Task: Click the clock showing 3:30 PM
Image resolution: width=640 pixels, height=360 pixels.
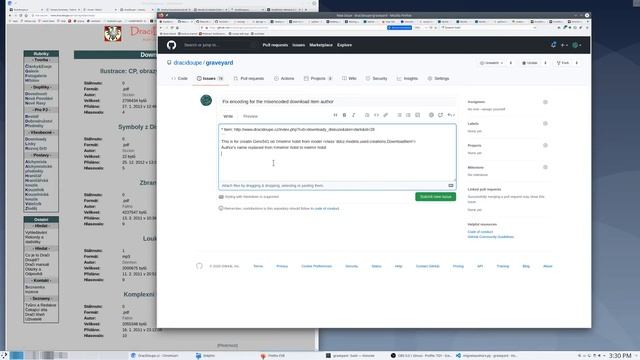Action: click(x=620, y=356)
